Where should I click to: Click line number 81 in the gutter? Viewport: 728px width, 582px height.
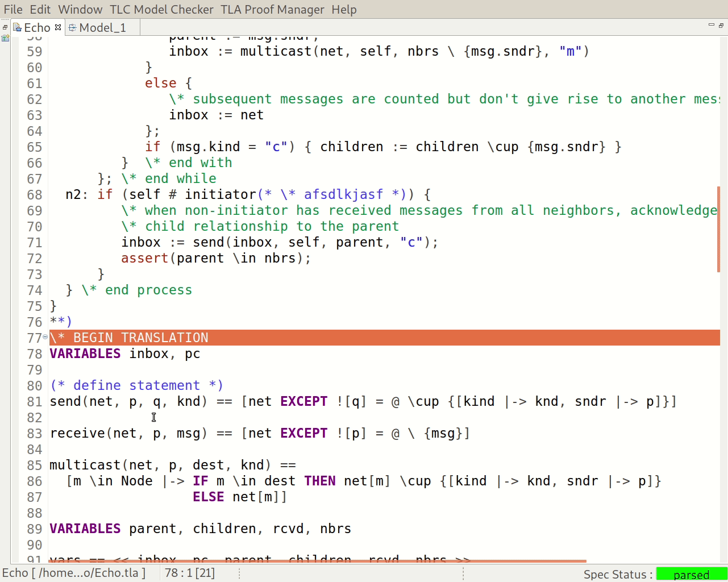tap(35, 402)
